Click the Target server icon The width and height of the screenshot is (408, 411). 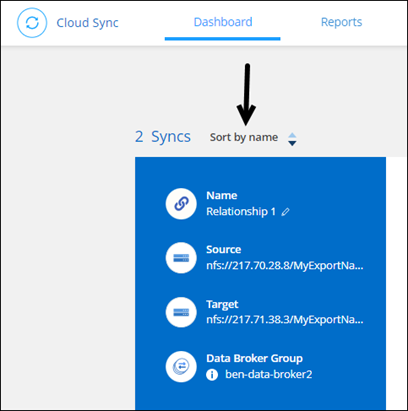point(181,312)
